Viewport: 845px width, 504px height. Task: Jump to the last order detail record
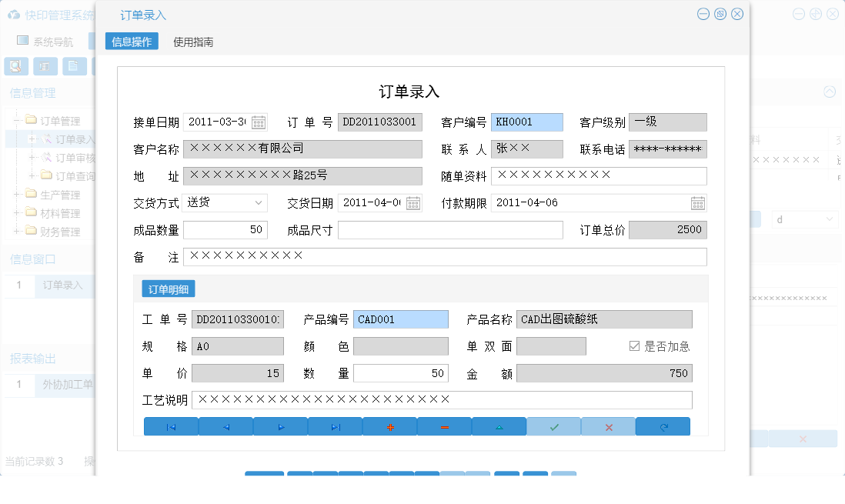pyautogui.click(x=335, y=426)
